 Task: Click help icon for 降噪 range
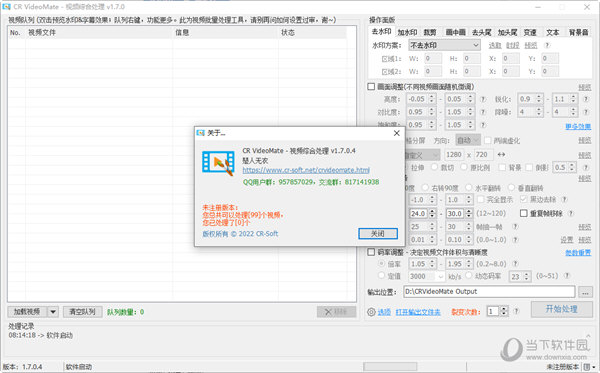pos(585,112)
